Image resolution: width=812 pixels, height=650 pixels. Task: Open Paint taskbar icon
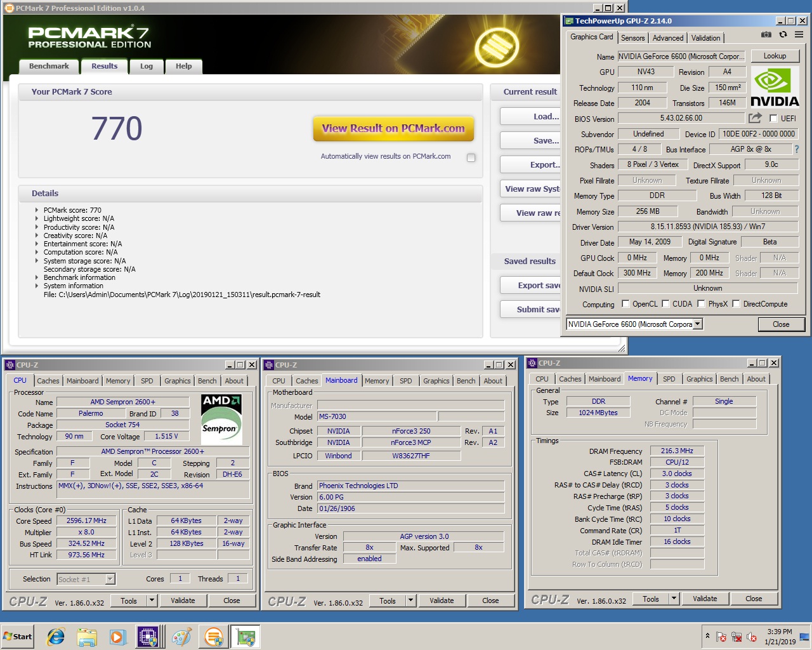click(182, 637)
